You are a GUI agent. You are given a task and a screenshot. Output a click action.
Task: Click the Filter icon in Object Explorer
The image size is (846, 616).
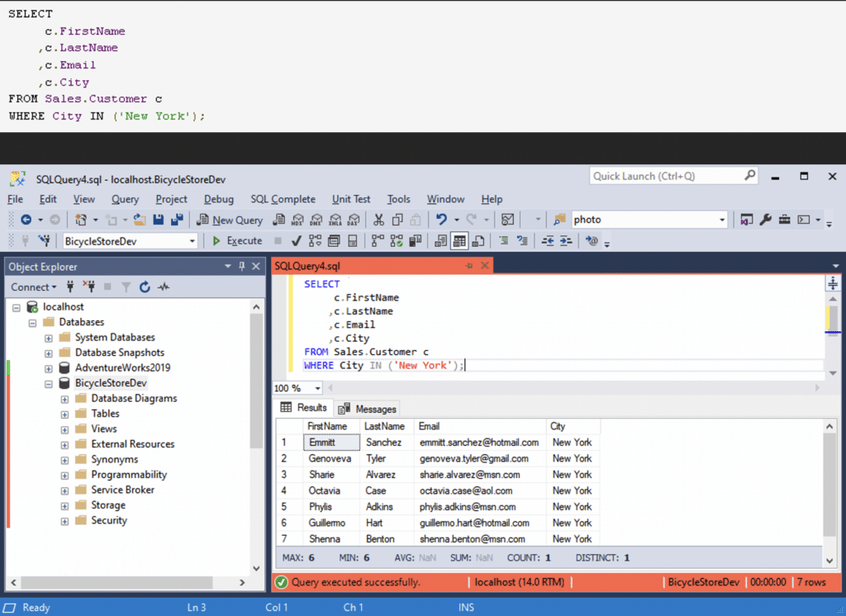pos(126,287)
